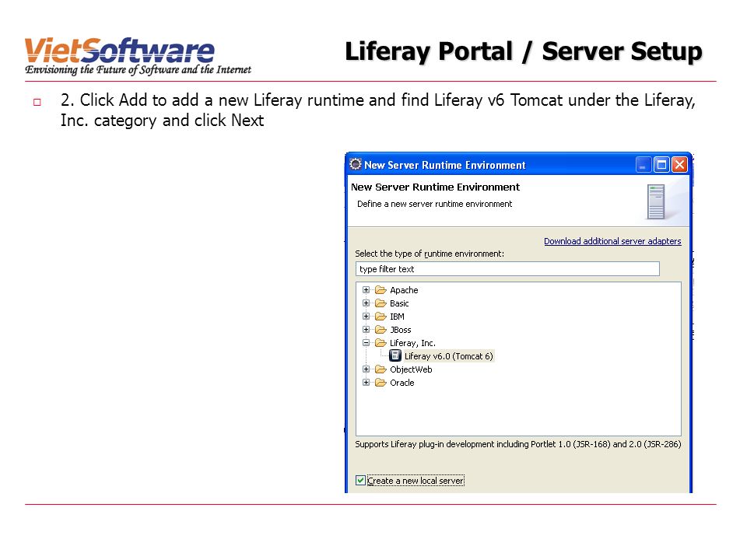747x560 pixels.
Task: Click the Basic folder icon
Action: tap(381, 303)
